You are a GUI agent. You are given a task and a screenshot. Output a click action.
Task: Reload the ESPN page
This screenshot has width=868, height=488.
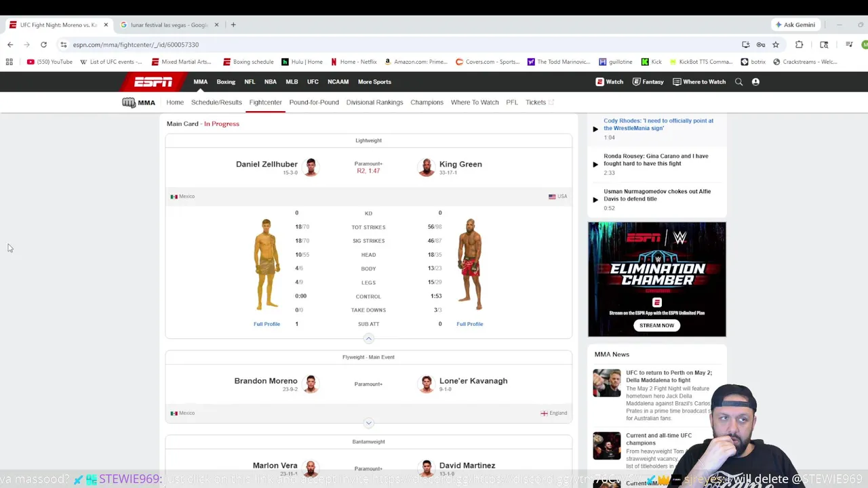(x=43, y=45)
